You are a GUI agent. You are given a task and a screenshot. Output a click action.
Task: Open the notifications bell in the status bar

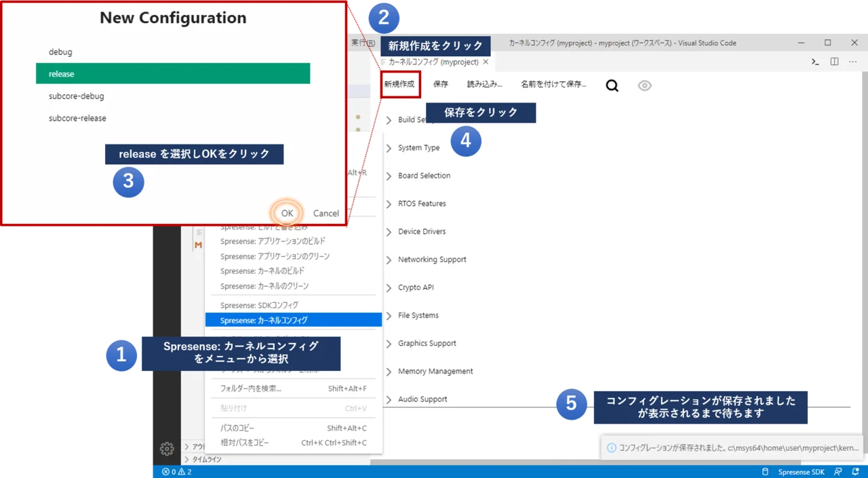click(856, 472)
